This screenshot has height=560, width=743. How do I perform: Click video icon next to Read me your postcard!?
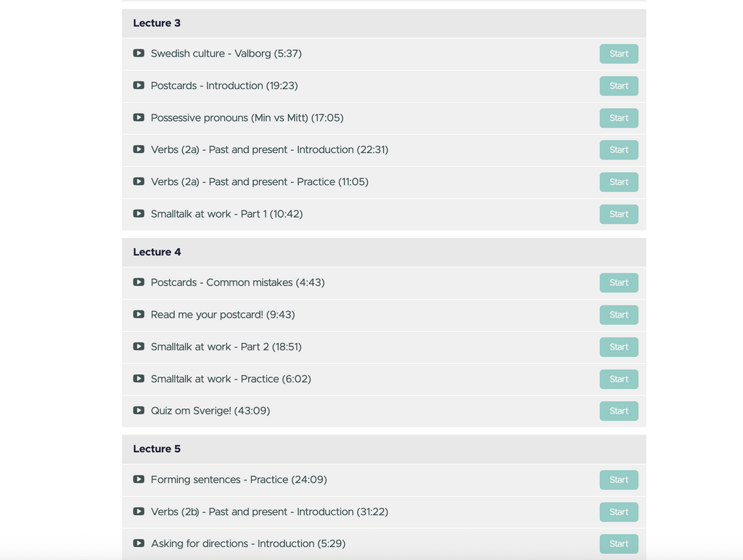139,314
